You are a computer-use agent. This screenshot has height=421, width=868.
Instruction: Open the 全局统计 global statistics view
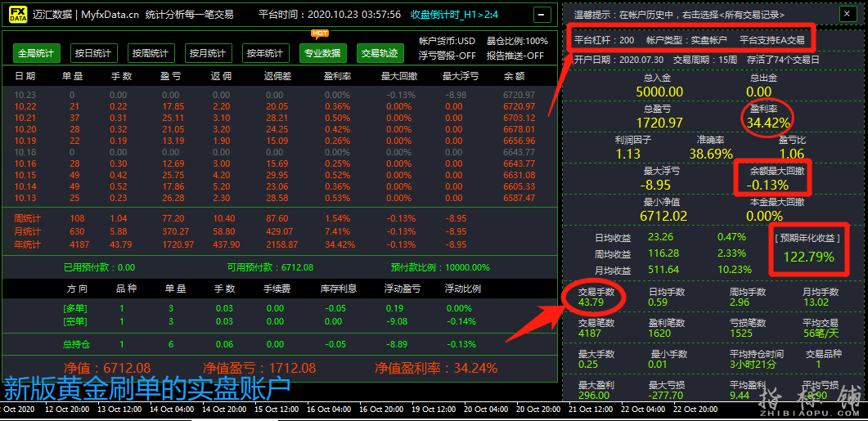click(35, 53)
